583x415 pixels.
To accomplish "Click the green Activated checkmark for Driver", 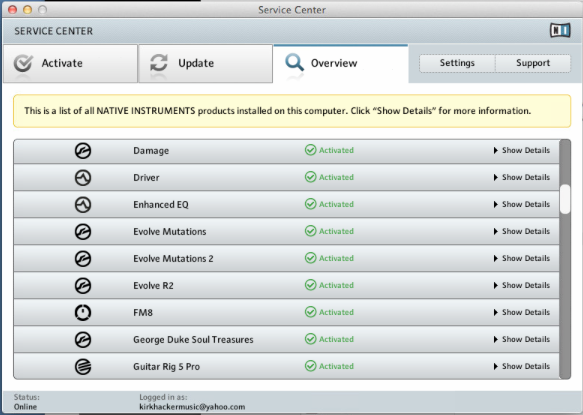I will tap(310, 177).
